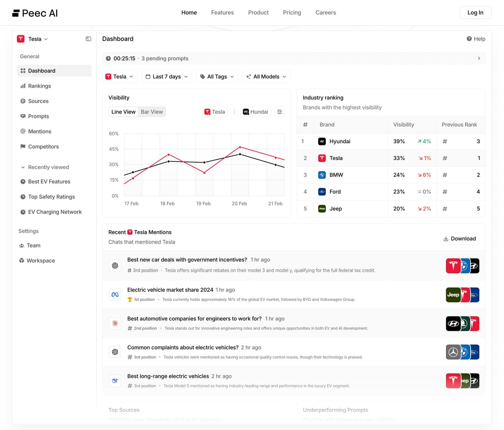Switch chart to Bar View
The height and width of the screenshot is (430, 504).
point(152,112)
